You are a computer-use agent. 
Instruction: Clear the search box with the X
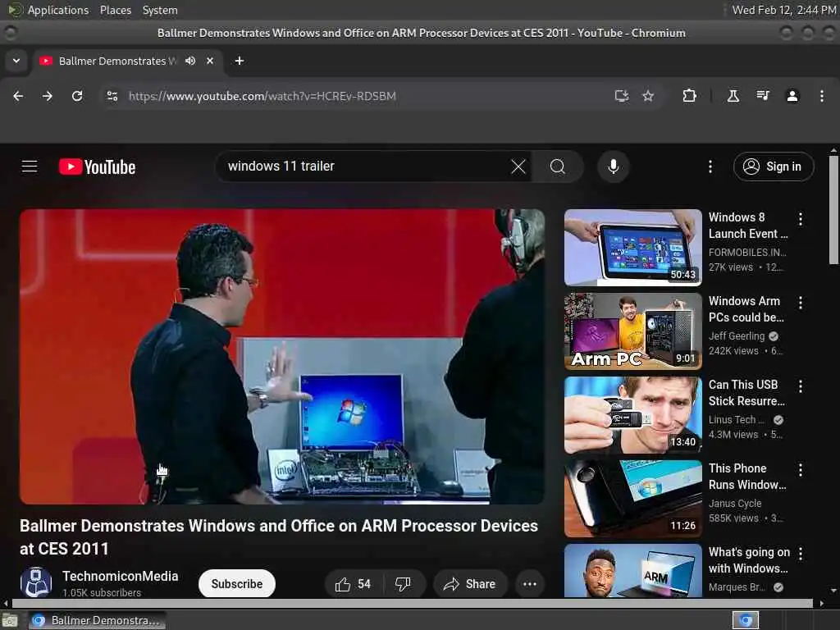(x=518, y=167)
